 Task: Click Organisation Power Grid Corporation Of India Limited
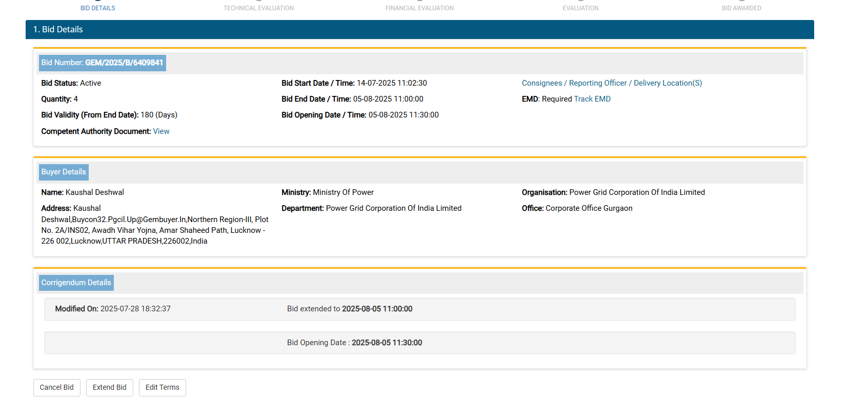613,192
